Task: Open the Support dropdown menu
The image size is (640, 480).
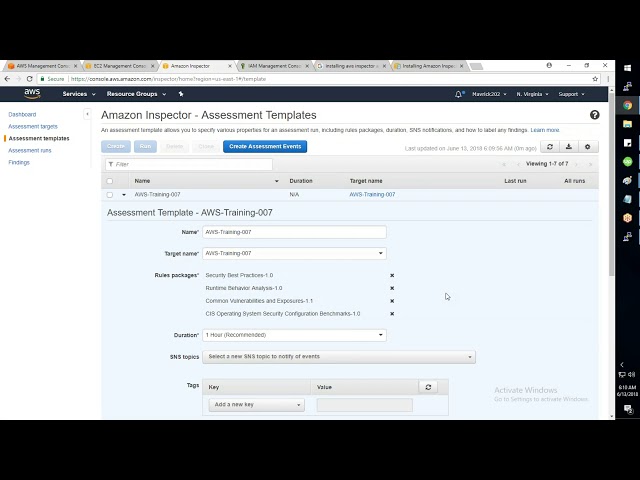Action: 571,94
